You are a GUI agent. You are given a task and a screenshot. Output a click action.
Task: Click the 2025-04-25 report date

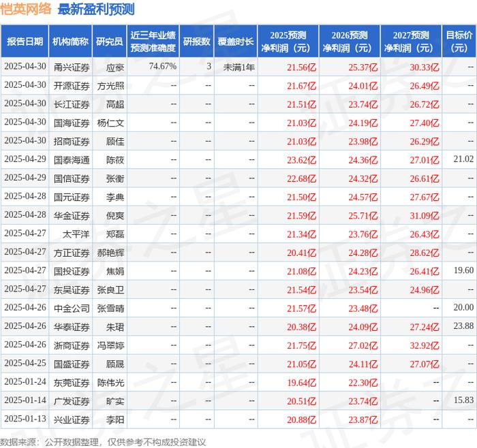tap(25, 363)
